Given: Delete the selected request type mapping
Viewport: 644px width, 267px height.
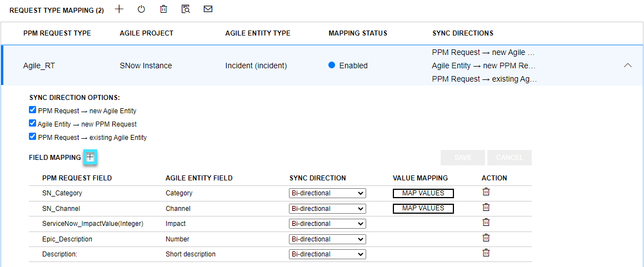Looking at the screenshot, I should pos(163,9).
